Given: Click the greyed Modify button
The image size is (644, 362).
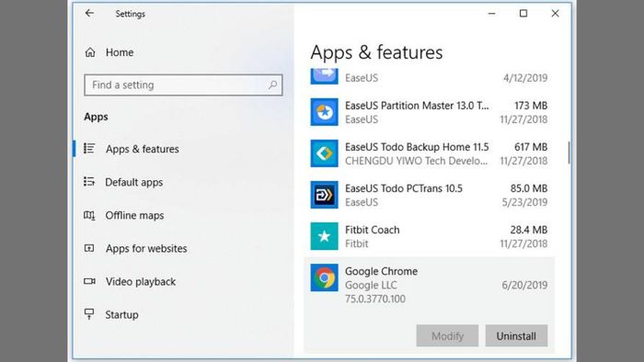Looking at the screenshot, I should tap(447, 335).
